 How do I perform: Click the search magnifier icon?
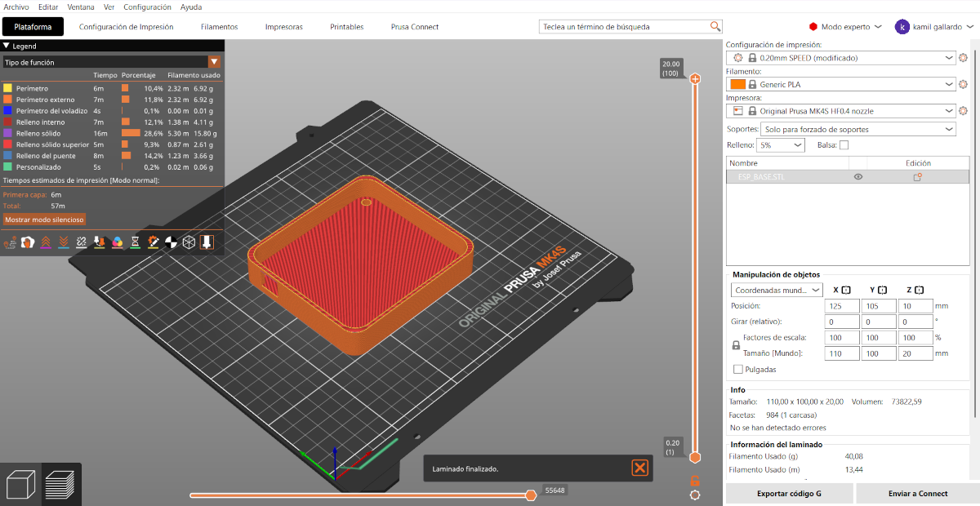(715, 26)
